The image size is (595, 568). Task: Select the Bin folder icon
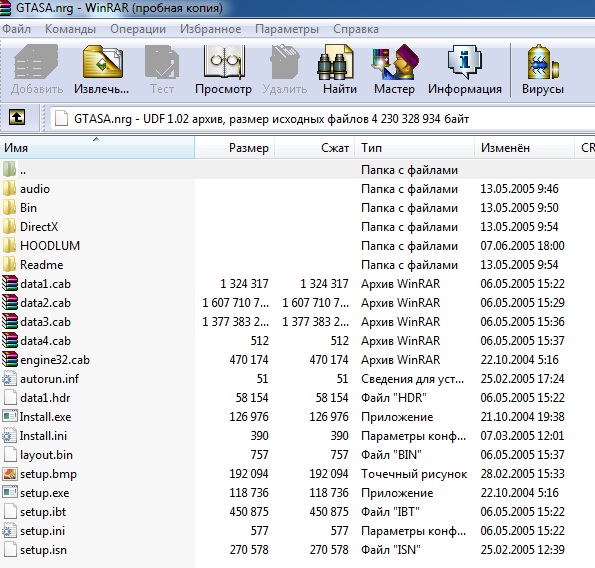click(x=9, y=208)
